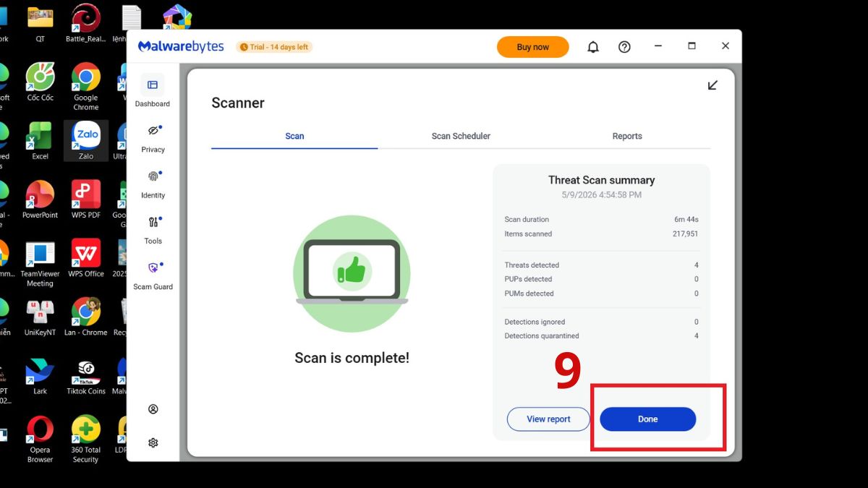The height and width of the screenshot is (488, 868).
Task: Switch to the Reports tab
Action: (627, 136)
